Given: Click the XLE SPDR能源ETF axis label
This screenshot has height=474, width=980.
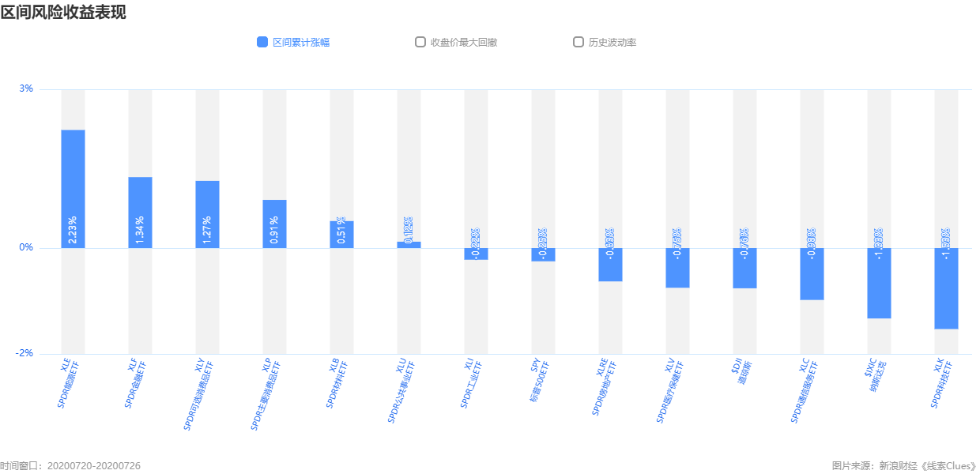Looking at the screenshot, I should (68, 383).
